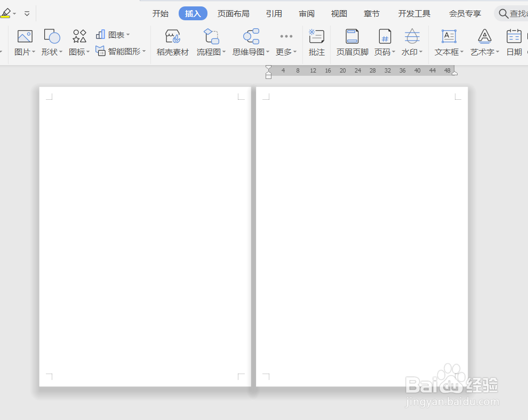Switch to the Review (审阅) tab
Viewport: 528px width, 420px height.
tap(307, 14)
